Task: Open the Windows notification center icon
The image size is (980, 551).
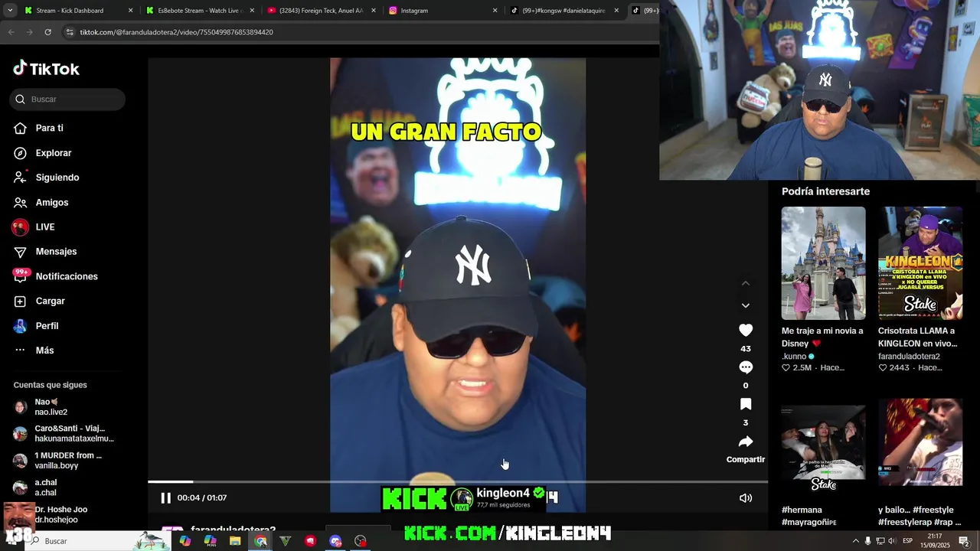Action: [x=964, y=541]
